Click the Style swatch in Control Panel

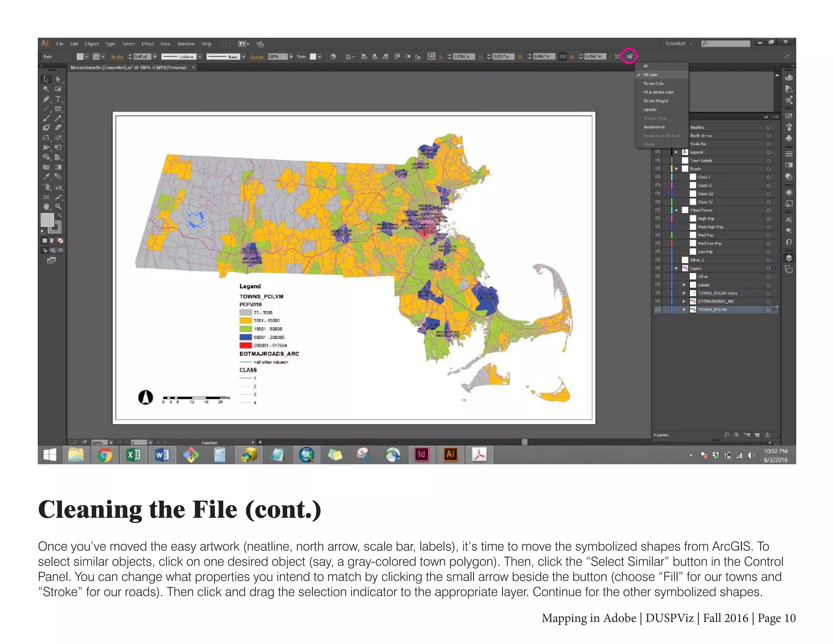pyautogui.click(x=313, y=57)
